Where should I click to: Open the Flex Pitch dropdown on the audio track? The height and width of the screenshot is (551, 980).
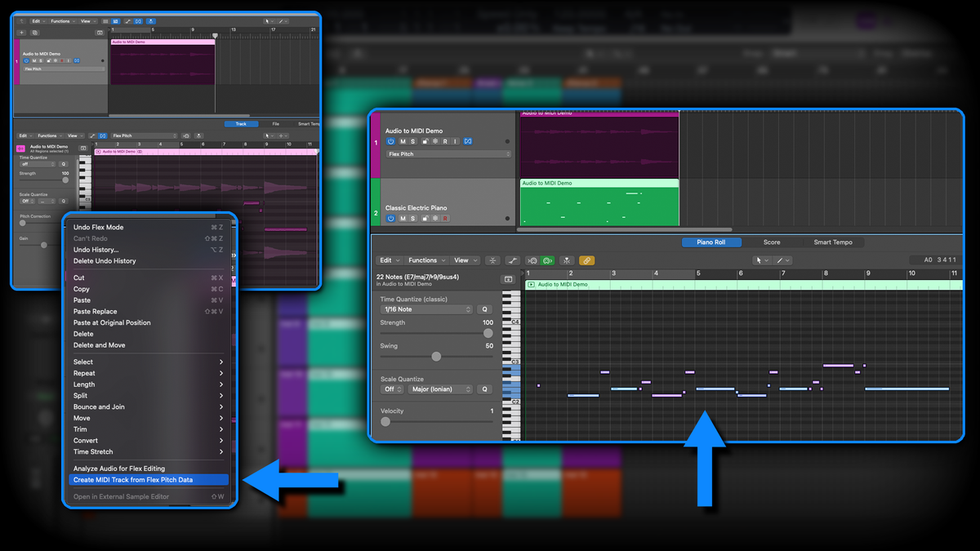[448, 154]
